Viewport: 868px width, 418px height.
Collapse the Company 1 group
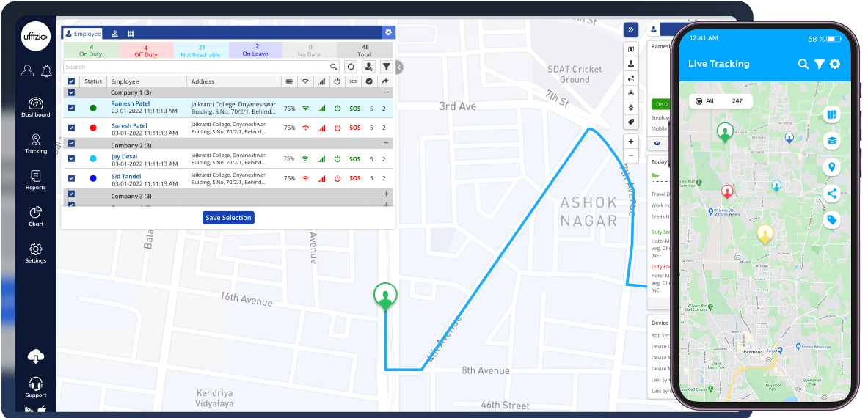(386, 93)
